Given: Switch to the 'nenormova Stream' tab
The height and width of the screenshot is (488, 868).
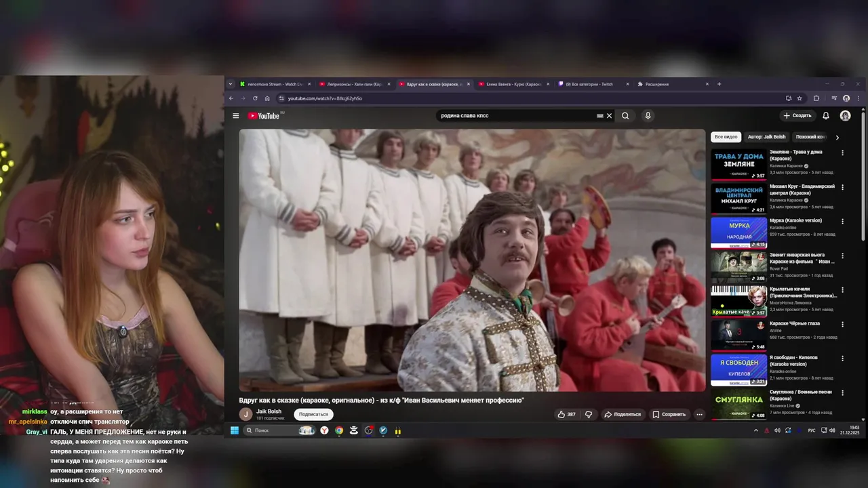Looking at the screenshot, I should pyautogui.click(x=274, y=84).
